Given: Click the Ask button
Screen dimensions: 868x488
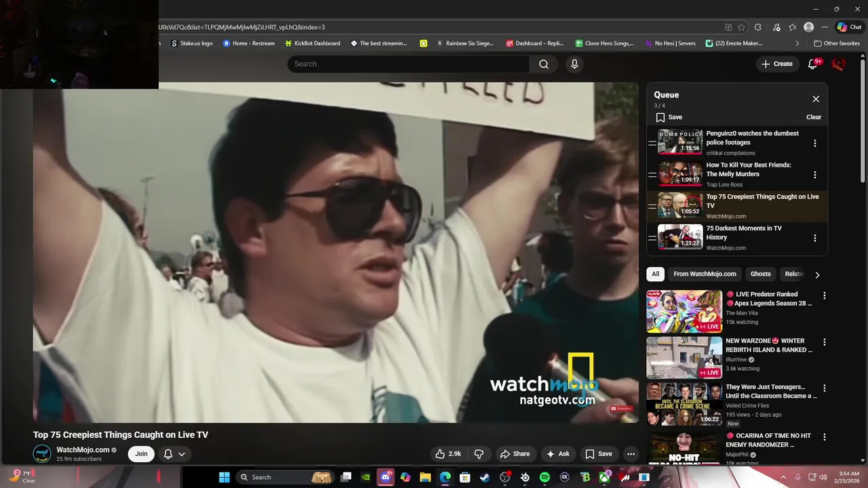Looking at the screenshot, I should point(558,454).
